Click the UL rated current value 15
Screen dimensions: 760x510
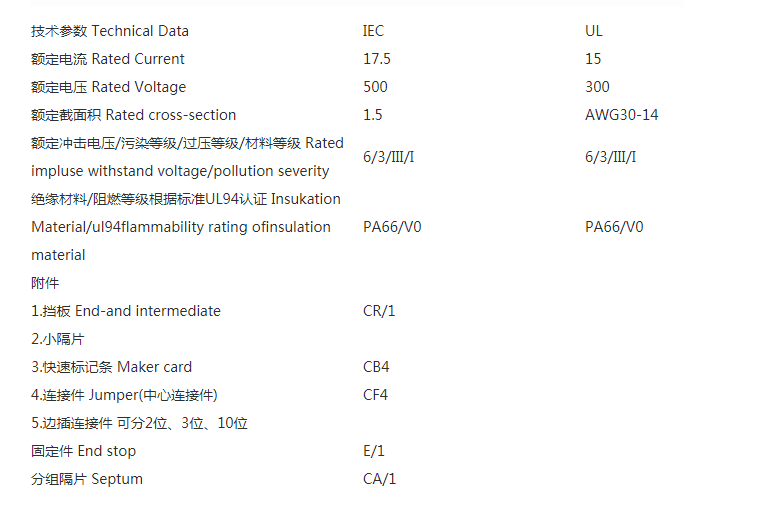pos(594,59)
